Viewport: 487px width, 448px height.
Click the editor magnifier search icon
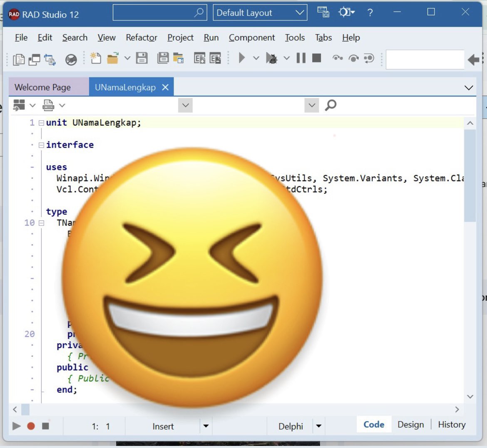click(x=330, y=105)
